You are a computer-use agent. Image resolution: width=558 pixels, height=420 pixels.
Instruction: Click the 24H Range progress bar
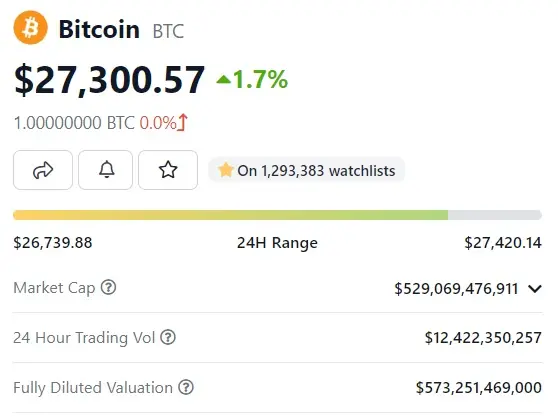click(x=278, y=215)
